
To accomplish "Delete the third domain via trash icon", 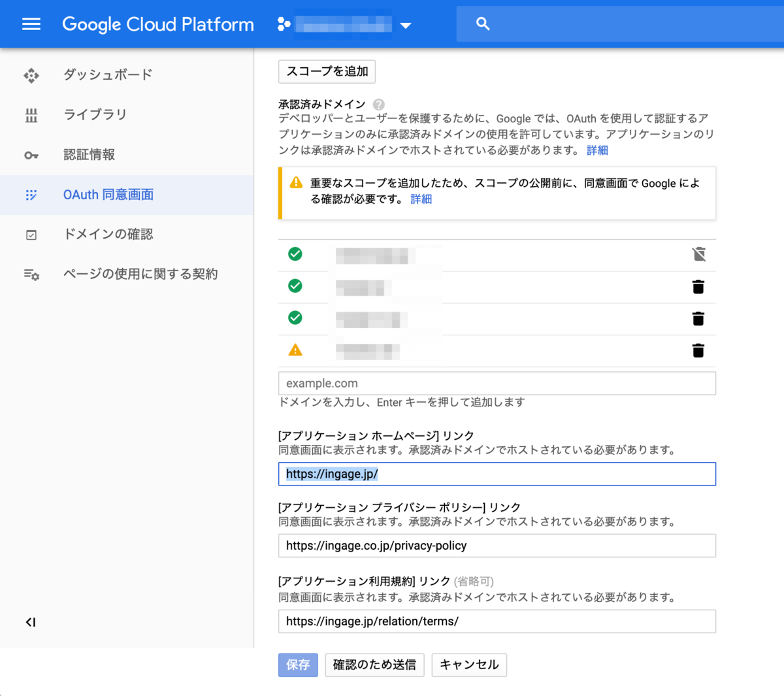I will [x=698, y=319].
